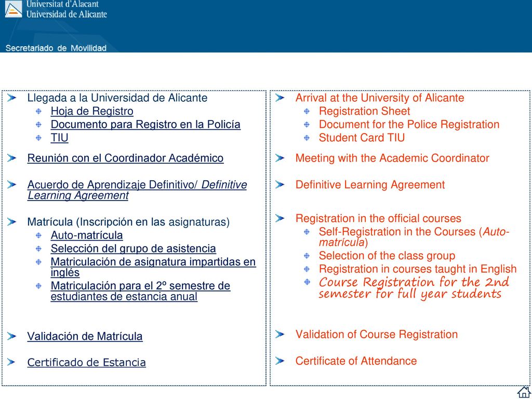Click Validation of Course Registration text
Viewport: 532px width, 399px height.
click(377, 334)
